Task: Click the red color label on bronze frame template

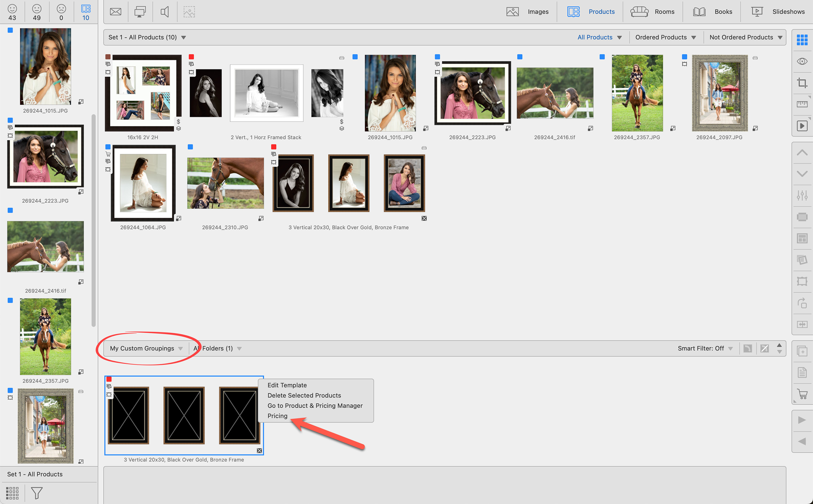Action: (109, 379)
